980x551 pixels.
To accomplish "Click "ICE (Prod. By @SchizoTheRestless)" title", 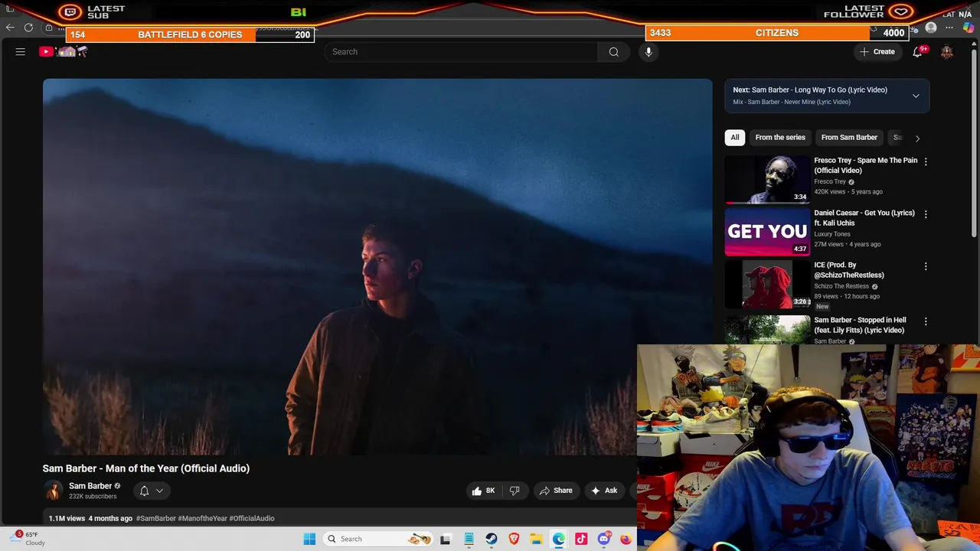I will point(849,270).
